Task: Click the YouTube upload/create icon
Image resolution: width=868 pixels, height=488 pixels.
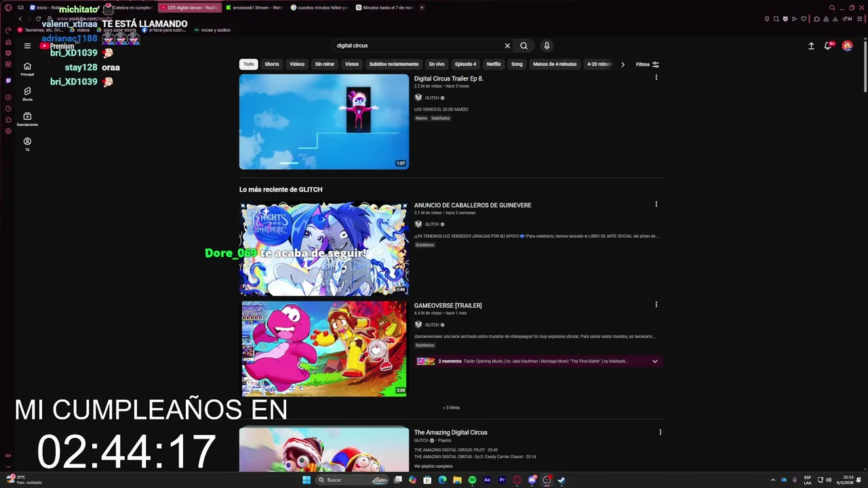Action: (811, 45)
